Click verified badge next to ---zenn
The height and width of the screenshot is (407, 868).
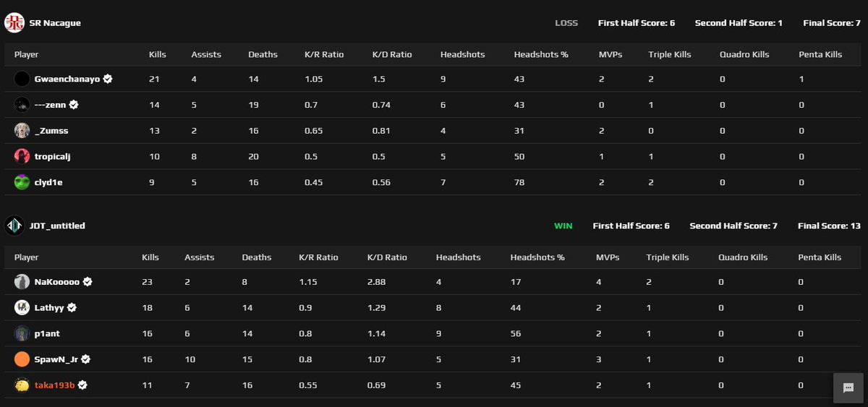click(74, 105)
